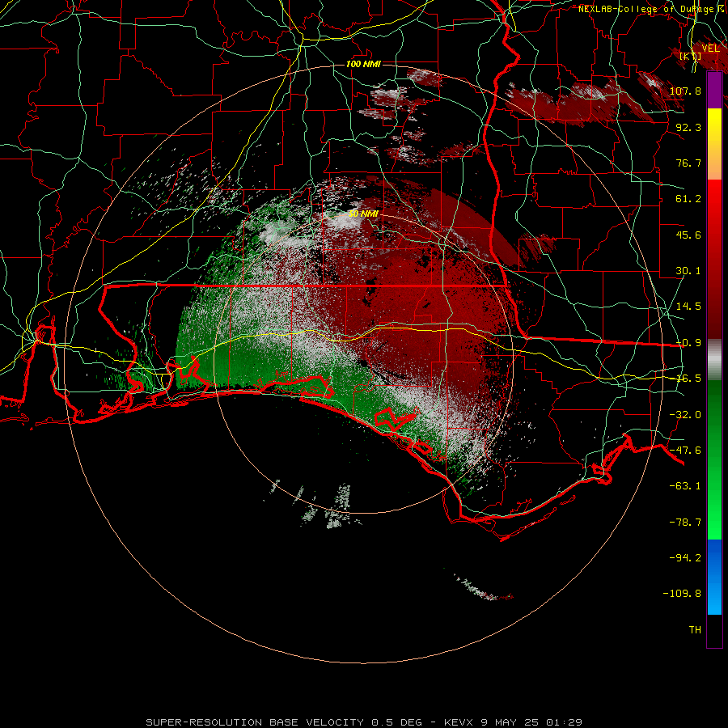728x728 pixels.
Task: Click the NEXLAB-College of DuPage credit text
Action: click(x=652, y=9)
